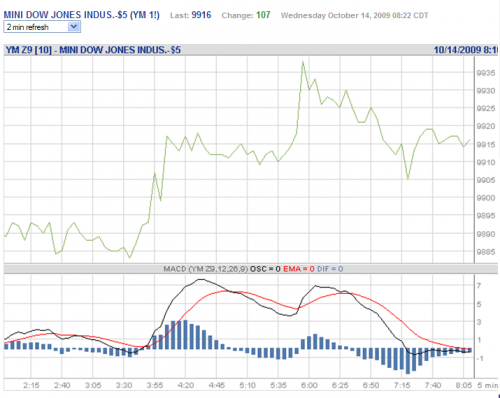Viewport: 500px width, 398px height.
Task: Click the Change value 107
Action: pyautogui.click(x=263, y=15)
